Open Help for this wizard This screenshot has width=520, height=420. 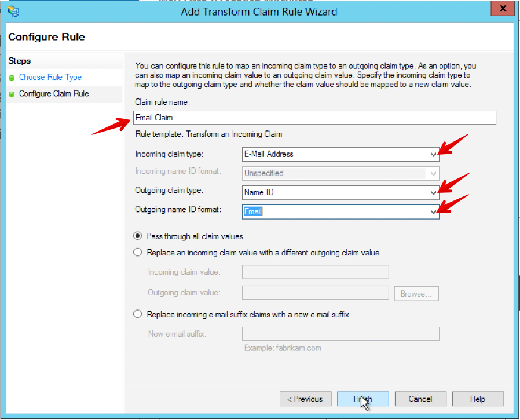coord(478,399)
